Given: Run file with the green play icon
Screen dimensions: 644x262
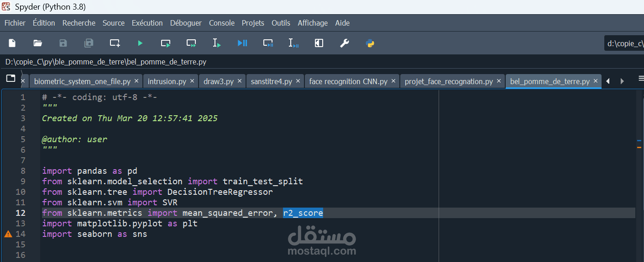Looking at the screenshot, I should click(140, 43).
